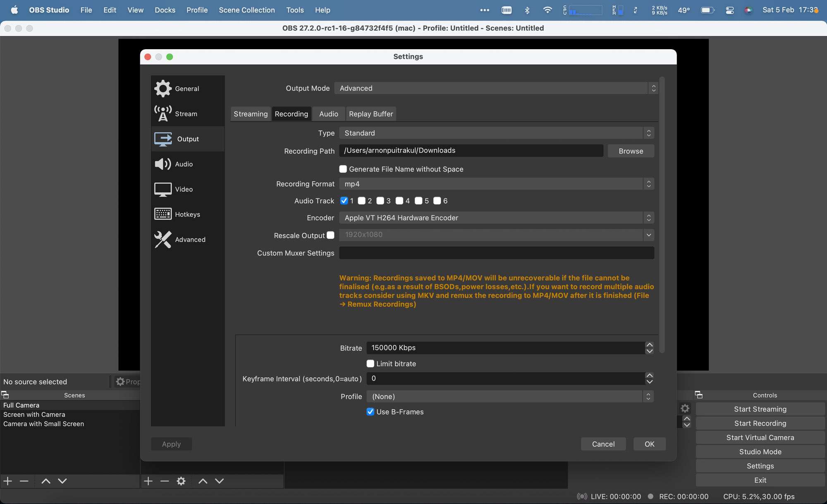Open the Hotkeys settings section

click(x=188, y=214)
